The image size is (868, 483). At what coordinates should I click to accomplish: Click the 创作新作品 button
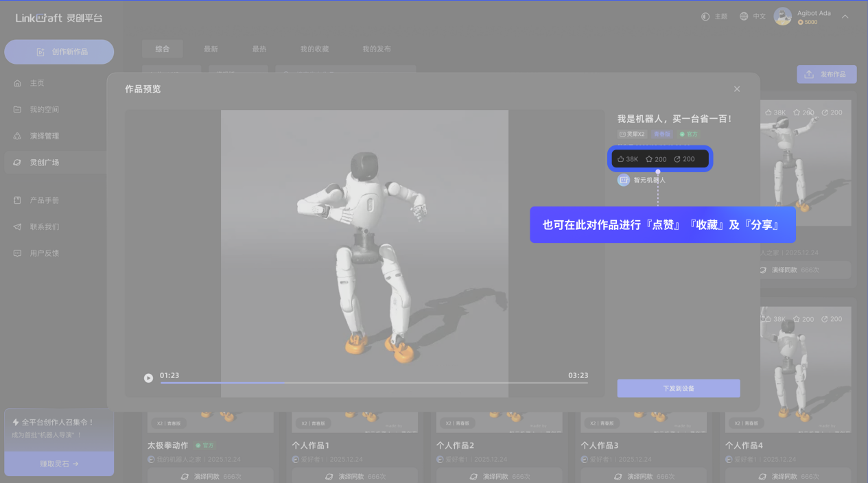59,52
